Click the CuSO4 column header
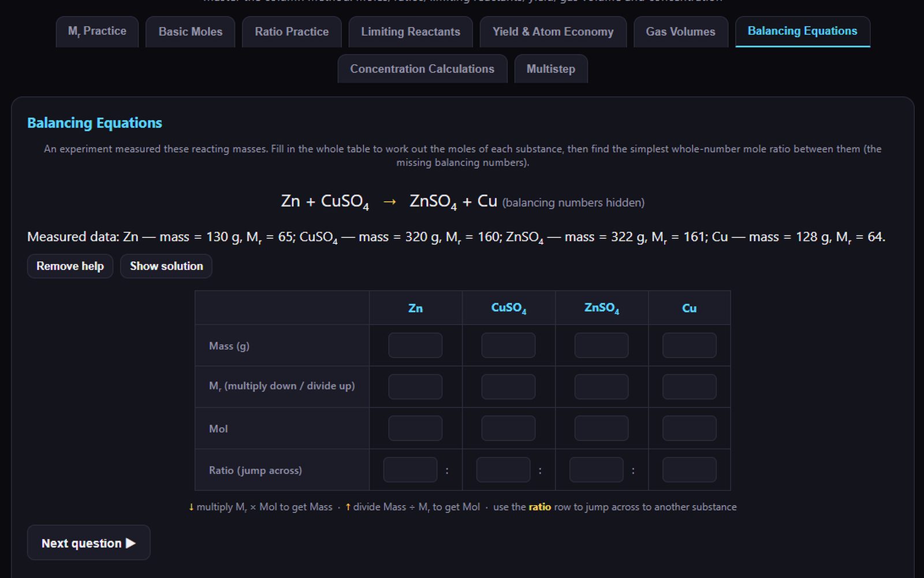Viewport: 924px width, 578px height. [508, 308]
